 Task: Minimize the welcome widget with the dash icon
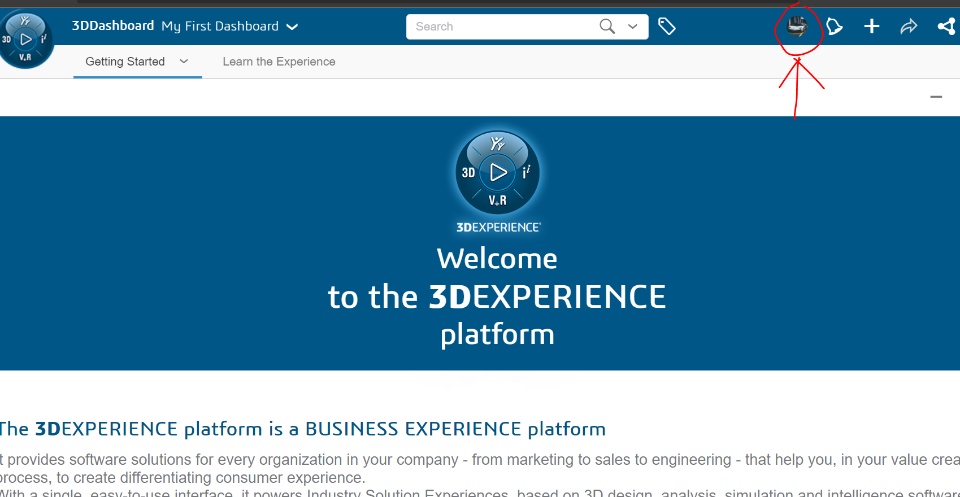point(936,97)
